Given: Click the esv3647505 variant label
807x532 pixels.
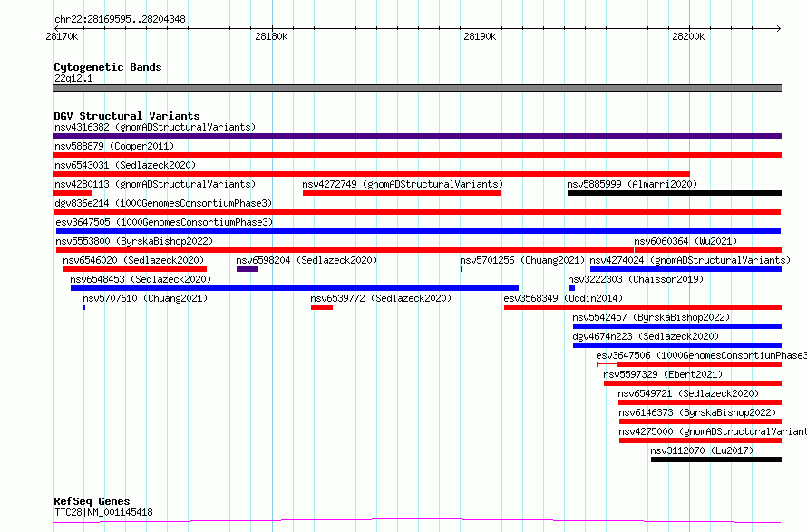Looking at the screenshot, I should coord(164,222).
